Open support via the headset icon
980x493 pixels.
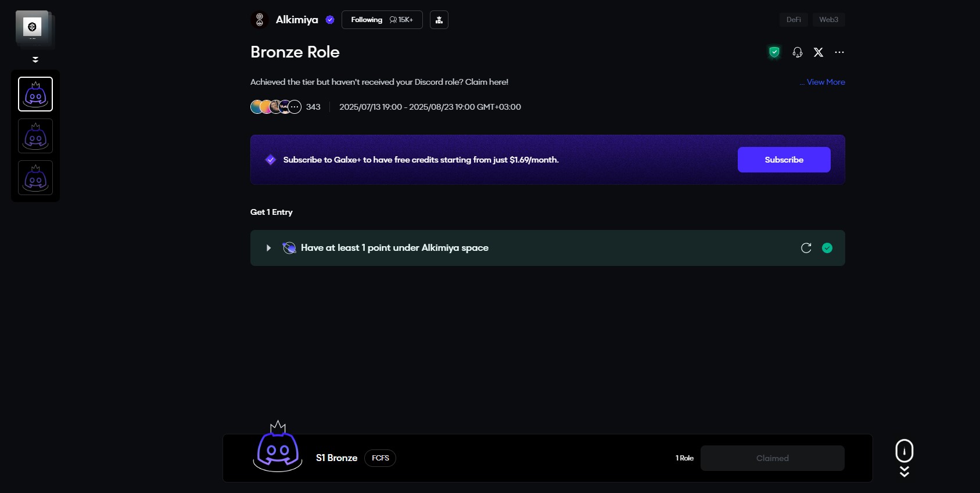click(x=798, y=52)
